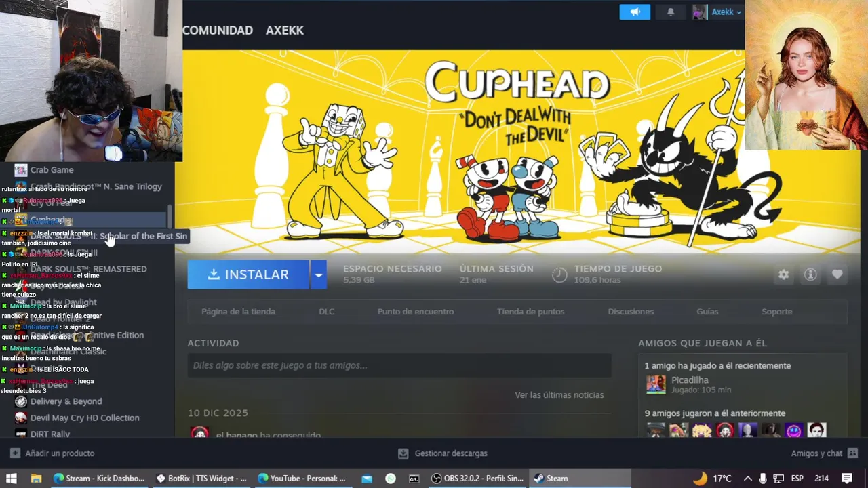Click the downloads manager icon
This screenshot has height=488, width=868.
[x=403, y=453]
